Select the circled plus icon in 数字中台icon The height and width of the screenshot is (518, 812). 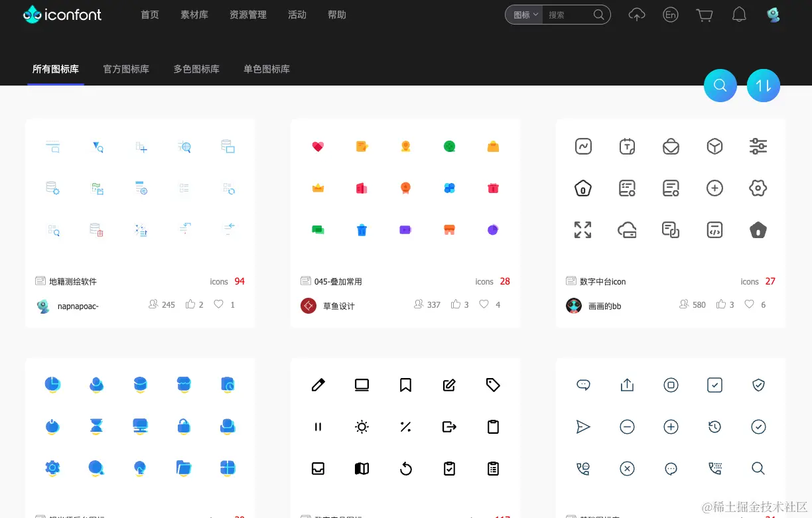coord(714,188)
